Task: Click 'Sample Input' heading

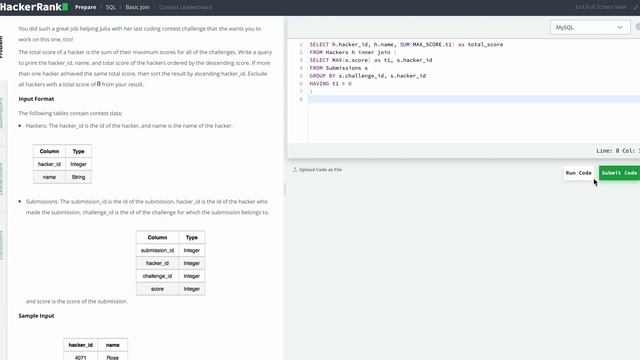Action: coord(36,316)
